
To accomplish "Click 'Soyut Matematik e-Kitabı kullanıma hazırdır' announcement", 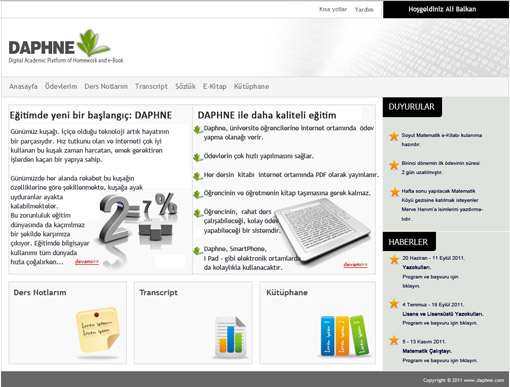I will (x=442, y=140).
